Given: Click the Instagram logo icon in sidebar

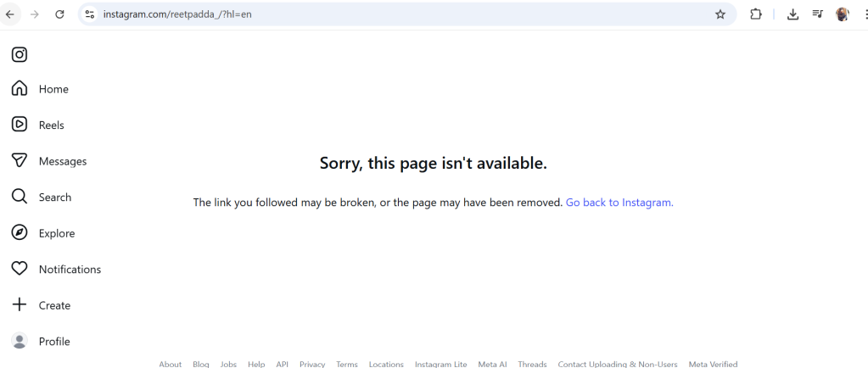Looking at the screenshot, I should pos(20,54).
